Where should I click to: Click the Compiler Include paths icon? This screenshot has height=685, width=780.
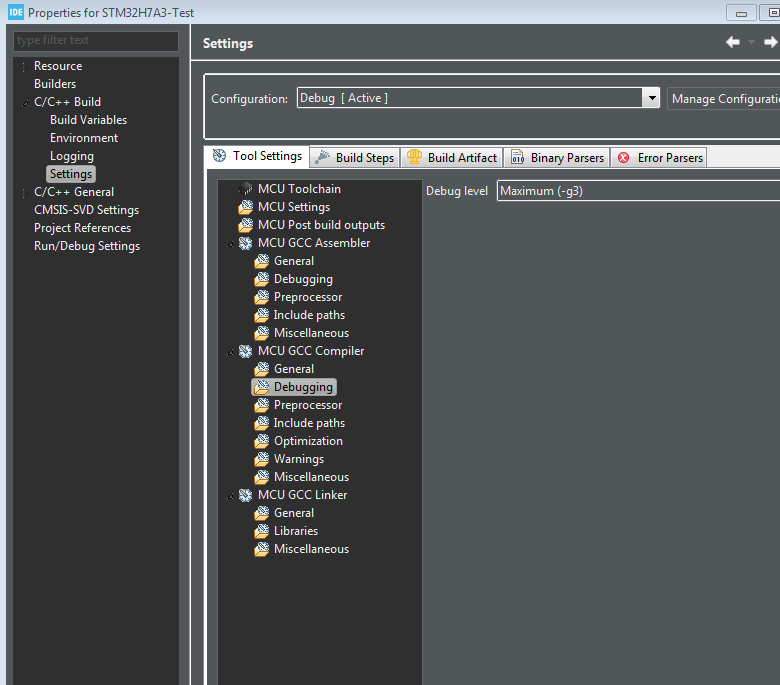[262, 423]
